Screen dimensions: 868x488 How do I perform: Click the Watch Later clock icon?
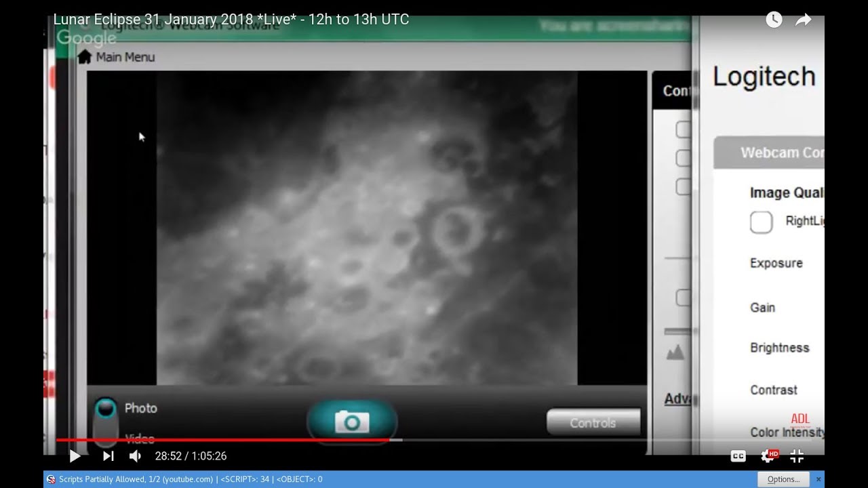(x=774, y=20)
